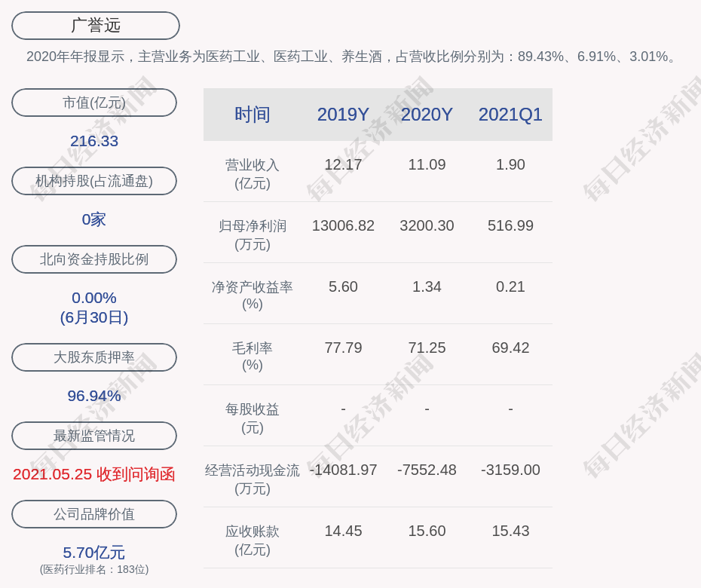Open the 北向资金持股比例 label
701x588 pixels.
94,259
